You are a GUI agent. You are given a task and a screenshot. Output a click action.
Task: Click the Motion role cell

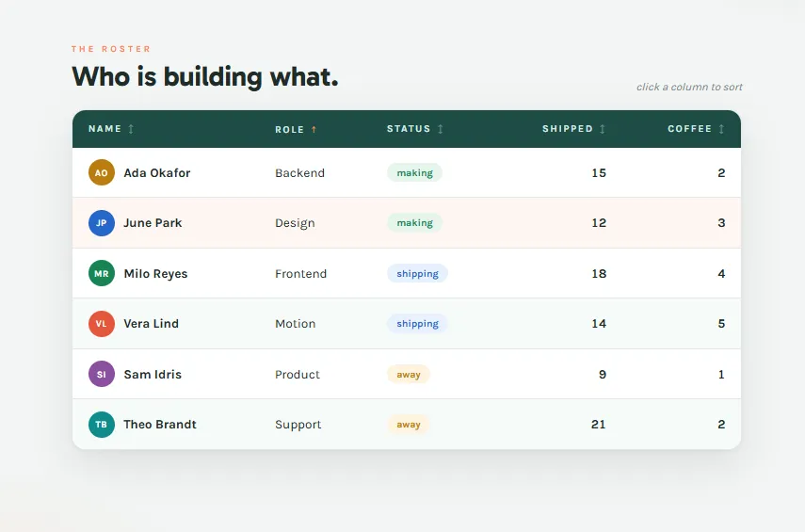tap(296, 324)
